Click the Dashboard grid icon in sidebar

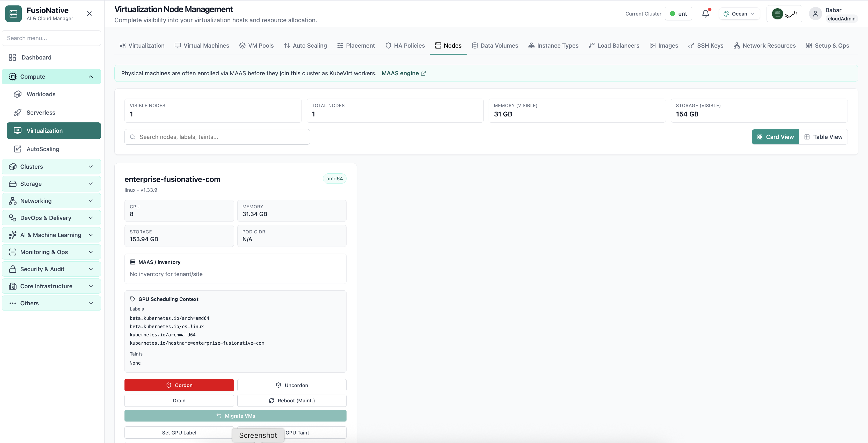pos(12,57)
